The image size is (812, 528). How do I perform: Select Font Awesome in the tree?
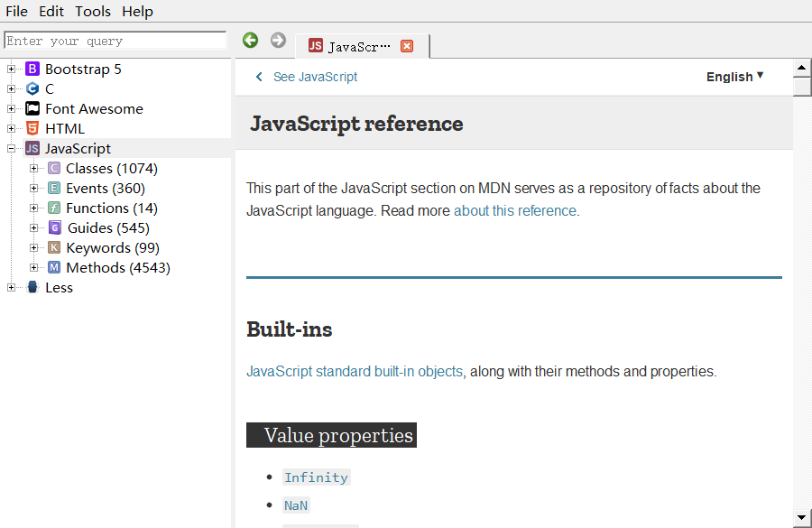tap(94, 109)
